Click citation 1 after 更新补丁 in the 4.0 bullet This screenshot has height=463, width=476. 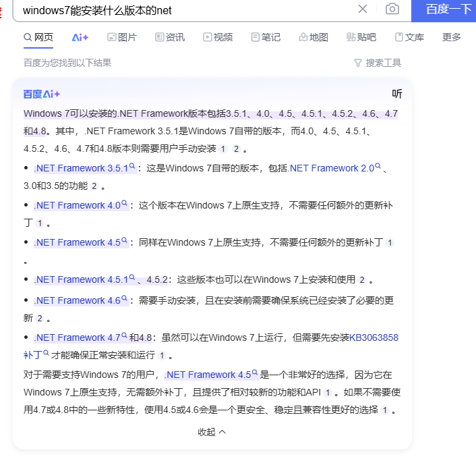click(40, 223)
